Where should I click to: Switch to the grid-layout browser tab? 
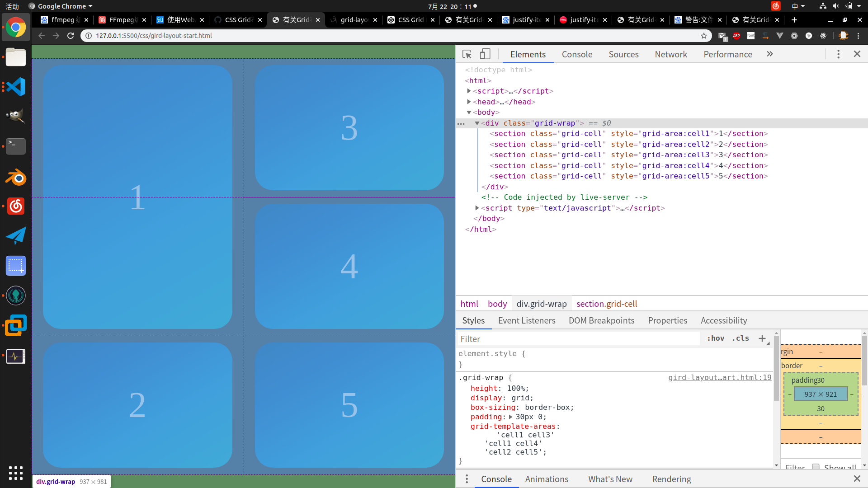354,20
